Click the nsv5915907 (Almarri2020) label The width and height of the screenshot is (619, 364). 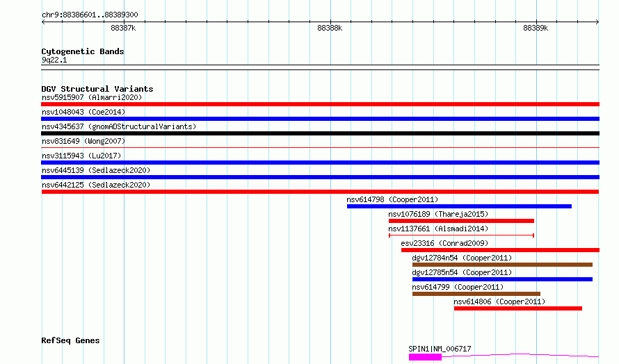coord(92,97)
